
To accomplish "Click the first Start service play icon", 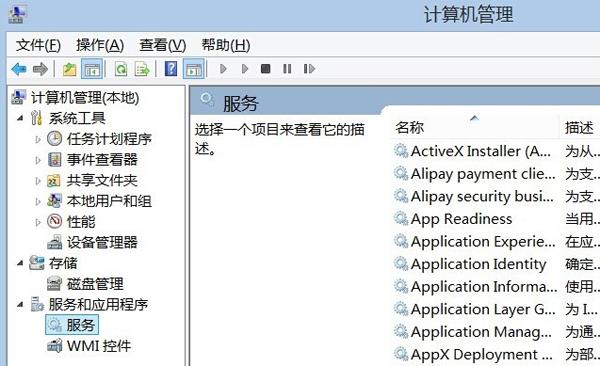I will point(223,69).
